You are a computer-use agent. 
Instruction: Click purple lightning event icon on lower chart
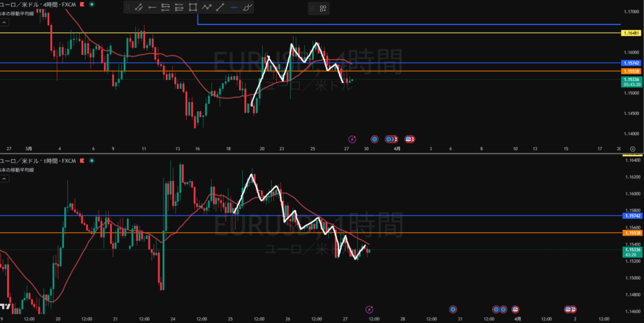369,309
